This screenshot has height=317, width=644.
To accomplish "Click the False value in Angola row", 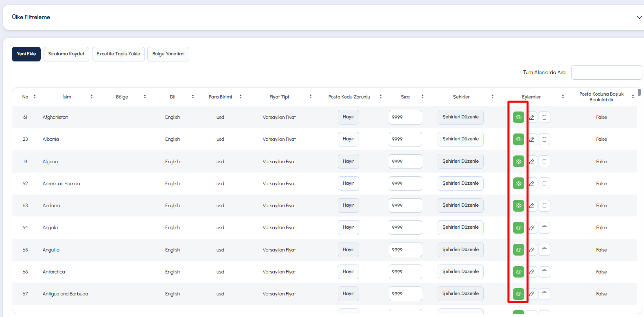I will click(x=601, y=227).
